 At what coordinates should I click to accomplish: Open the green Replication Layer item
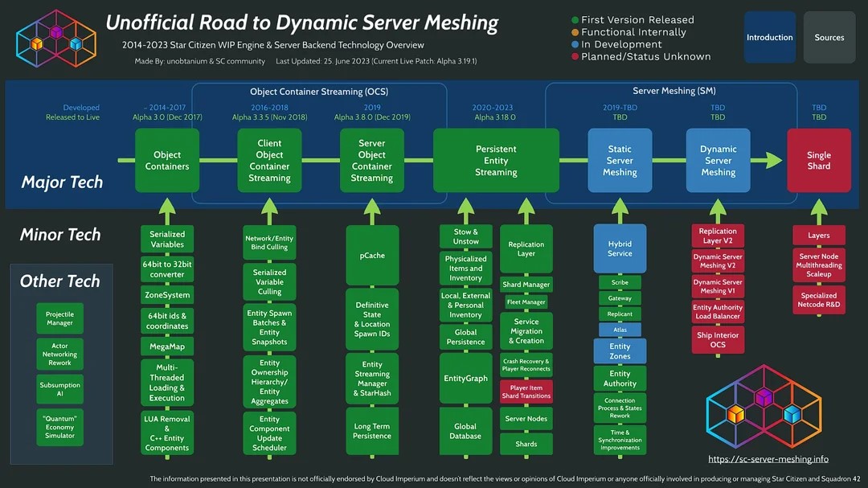coord(526,248)
